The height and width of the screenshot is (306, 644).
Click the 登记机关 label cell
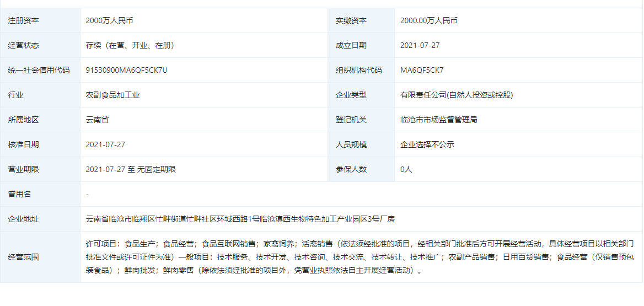[361, 120]
